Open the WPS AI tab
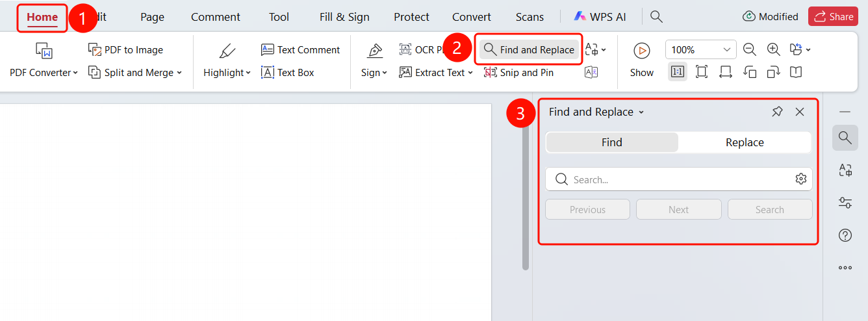This screenshot has height=321, width=868. coord(600,17)
